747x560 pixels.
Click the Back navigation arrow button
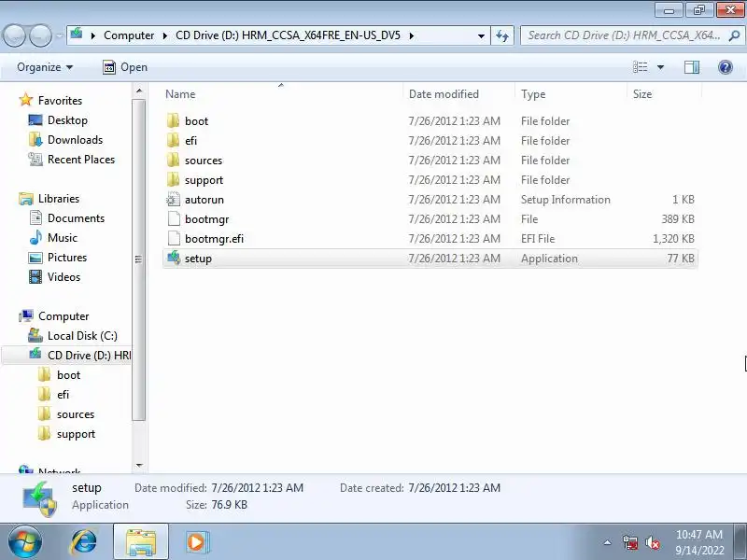point(14,35)
